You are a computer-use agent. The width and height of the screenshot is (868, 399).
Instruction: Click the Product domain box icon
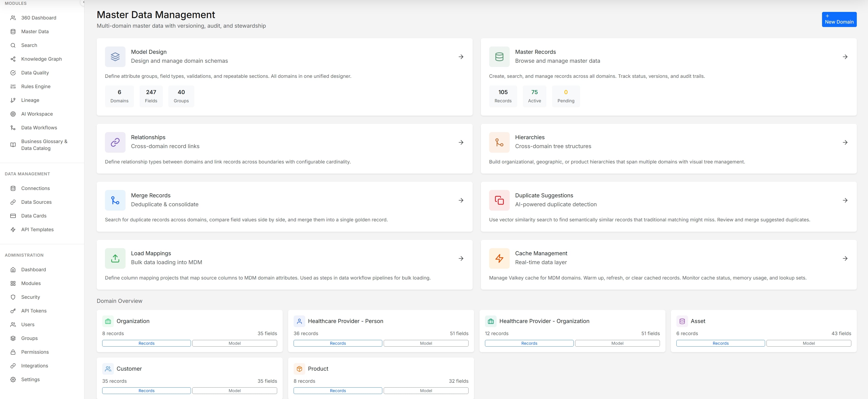[x=299, y=369]
